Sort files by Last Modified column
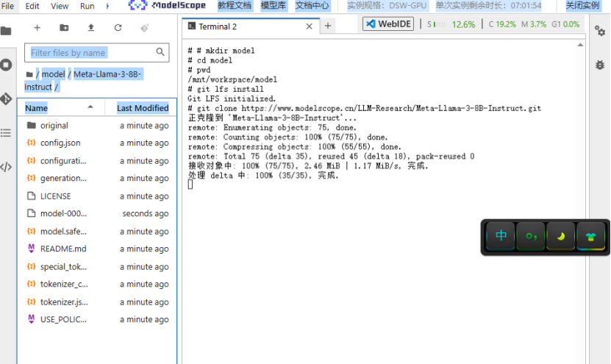611x364 pixels. point(143,108)
